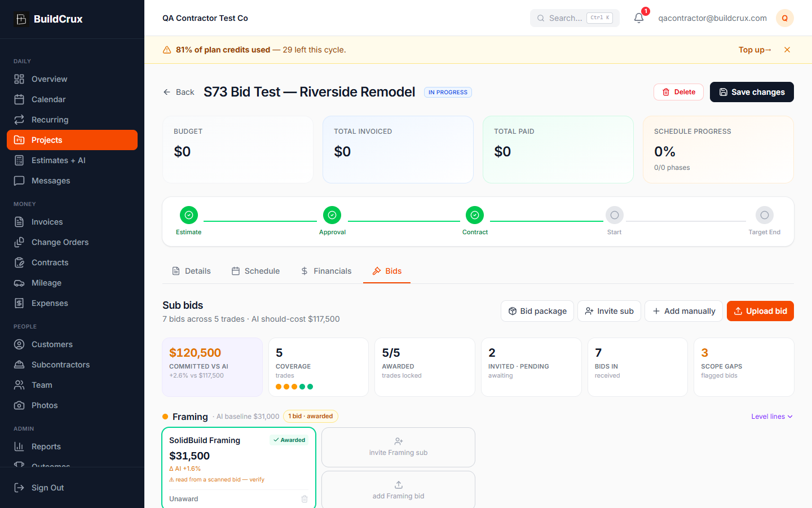Open the user avatar Q menu
Viewport: 812px width, 508px height.
(x=785, y=18)
